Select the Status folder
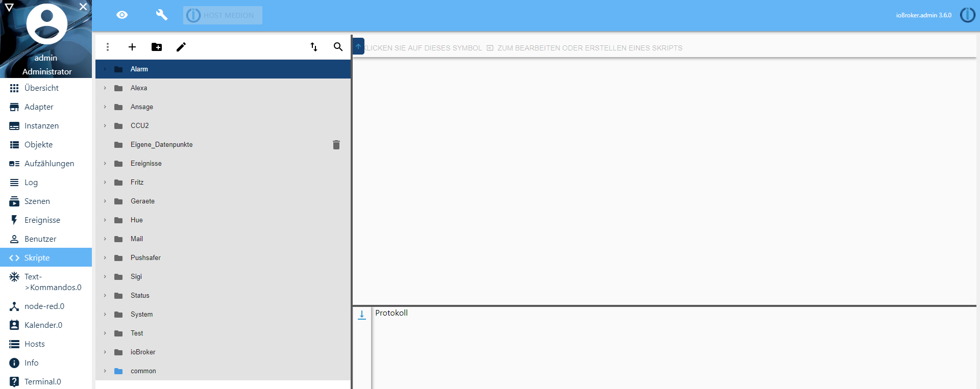The height and width of the screenshot is (389, 980). (x=223, y=295)
